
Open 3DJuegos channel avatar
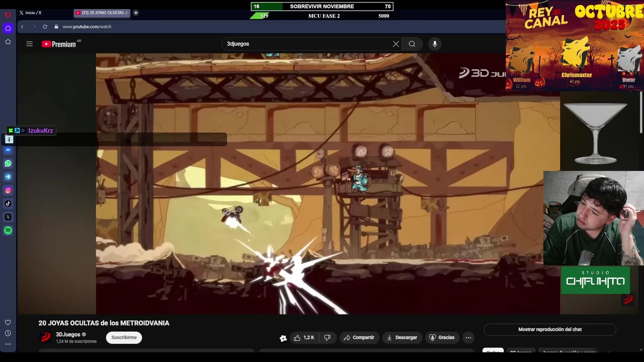(x=46, y=337)
